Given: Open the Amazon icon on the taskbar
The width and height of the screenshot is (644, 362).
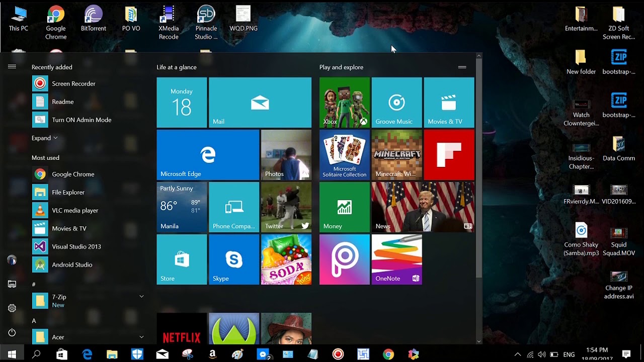Looking at the screenshot, I should pyautogui.click(x=212, y=354).
